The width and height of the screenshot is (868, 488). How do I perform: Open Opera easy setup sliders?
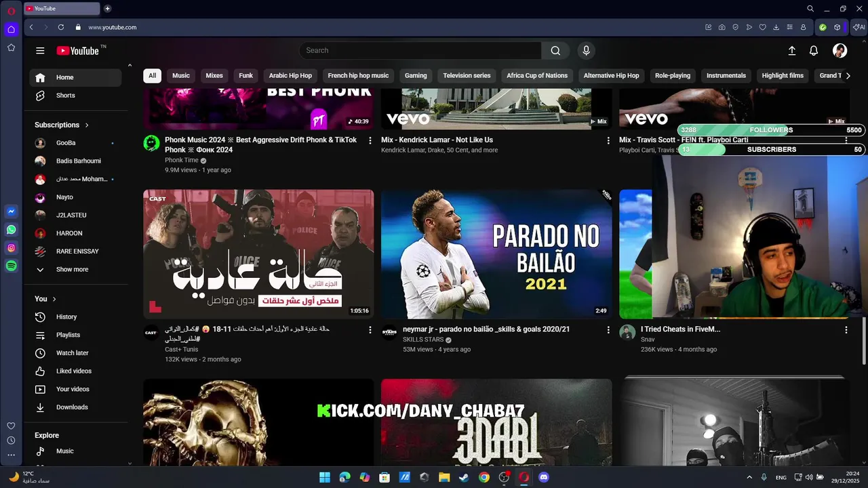tap(789, 27)
